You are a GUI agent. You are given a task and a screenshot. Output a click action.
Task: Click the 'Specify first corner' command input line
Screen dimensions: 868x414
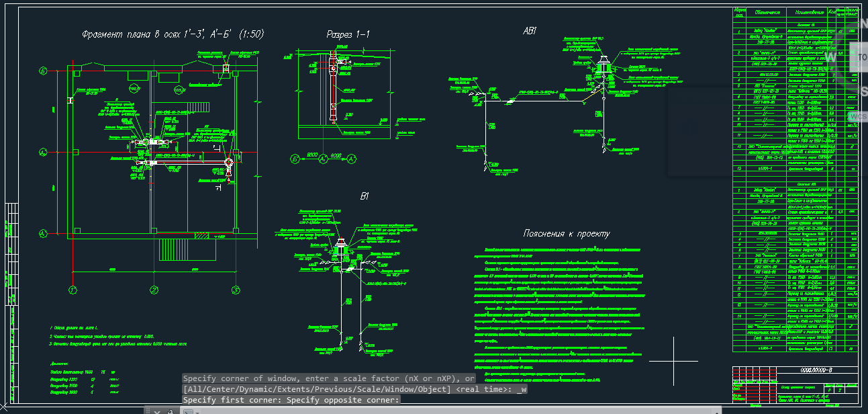tap(291, 400)
